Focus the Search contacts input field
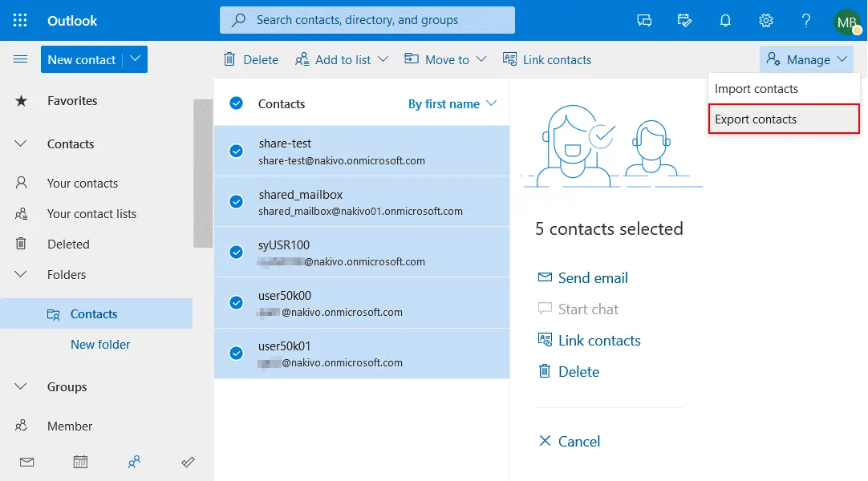 click(367, 20)
